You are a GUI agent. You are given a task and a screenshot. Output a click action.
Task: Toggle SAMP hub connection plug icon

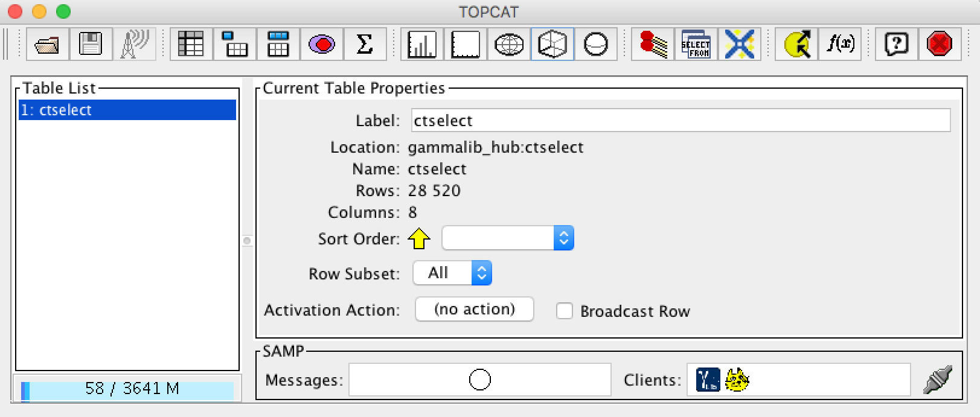tap(938, 380)
